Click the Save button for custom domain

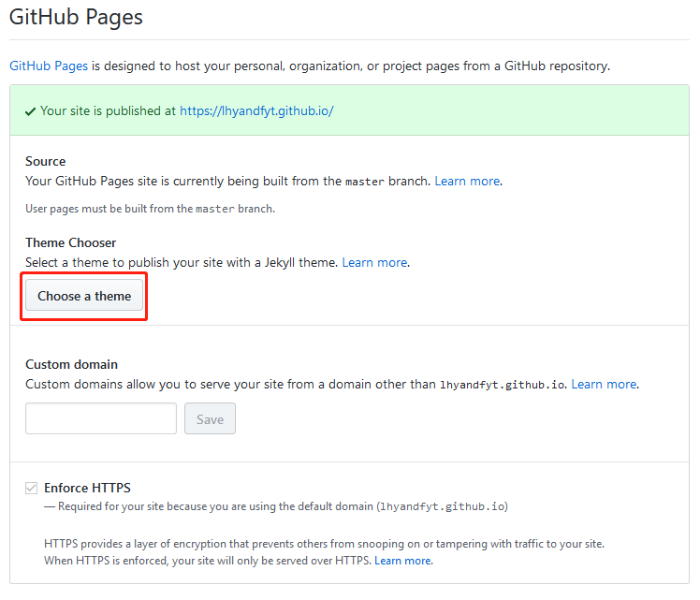[x=210, y=418]
